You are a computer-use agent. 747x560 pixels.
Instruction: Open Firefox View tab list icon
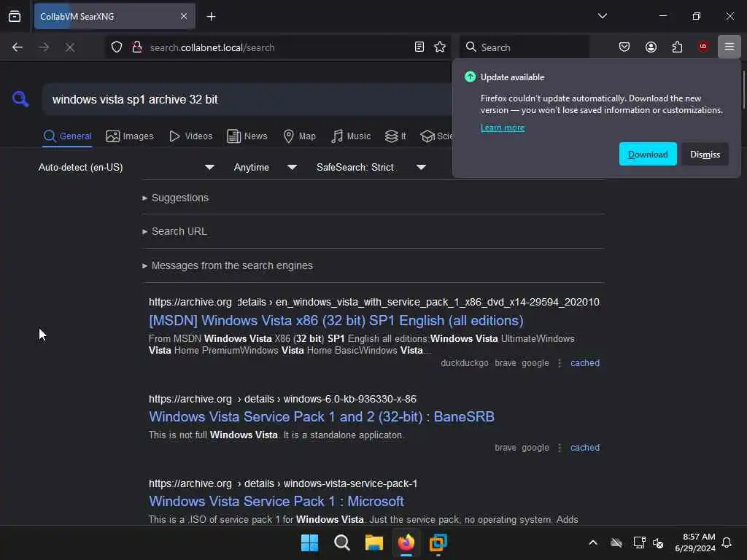click(15, 16)
